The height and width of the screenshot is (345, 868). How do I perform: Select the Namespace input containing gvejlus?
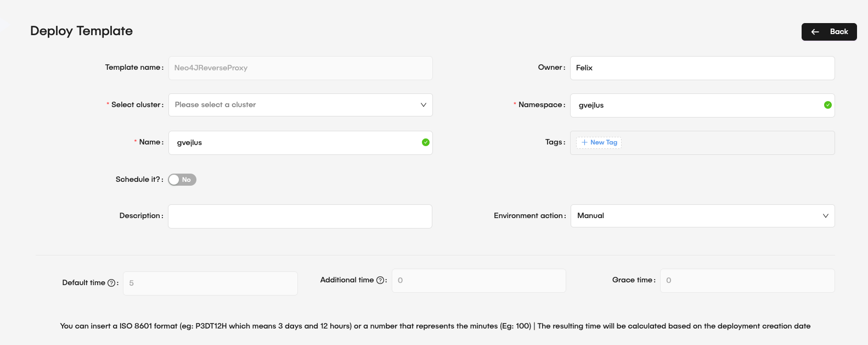pyautogui.click(x=697, y=105)
